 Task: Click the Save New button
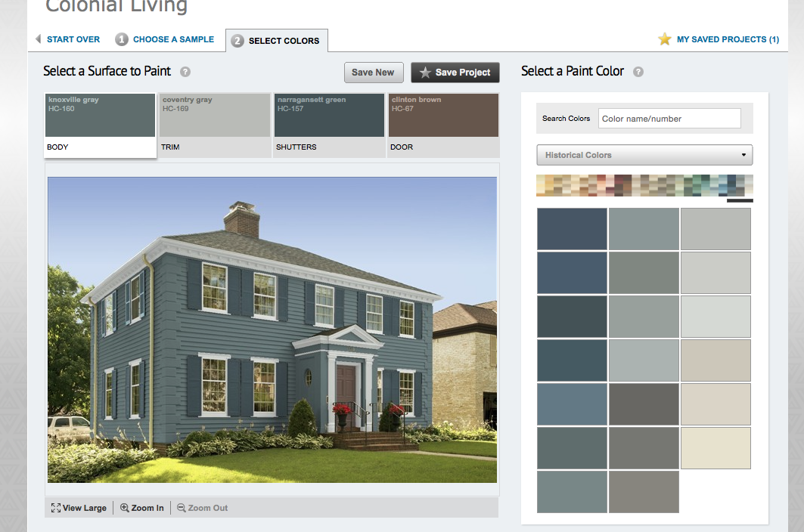point(374,73)
